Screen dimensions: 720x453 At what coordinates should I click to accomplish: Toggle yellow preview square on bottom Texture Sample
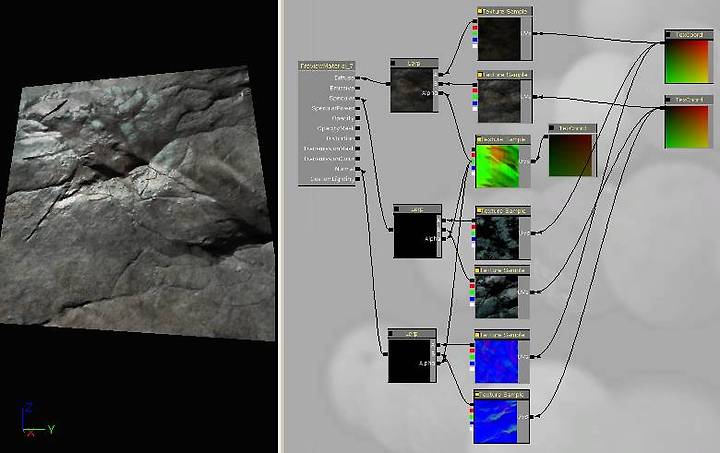[477, 394]
